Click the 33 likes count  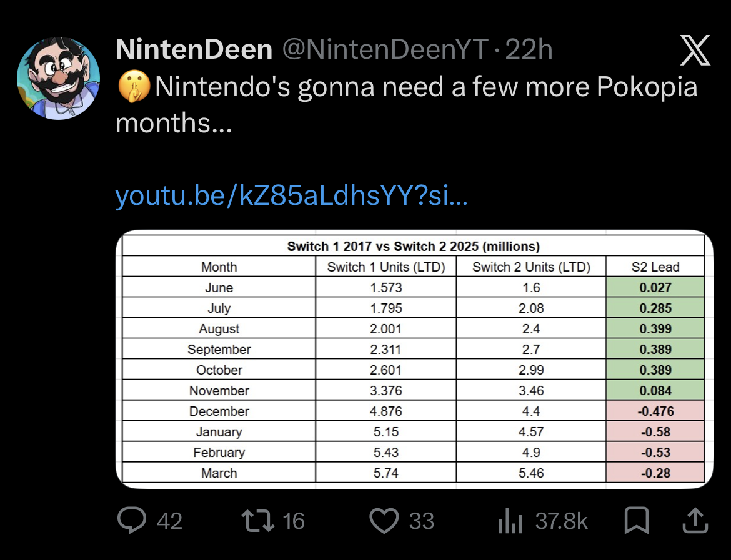pyautogui.click(x=422, y=521)
